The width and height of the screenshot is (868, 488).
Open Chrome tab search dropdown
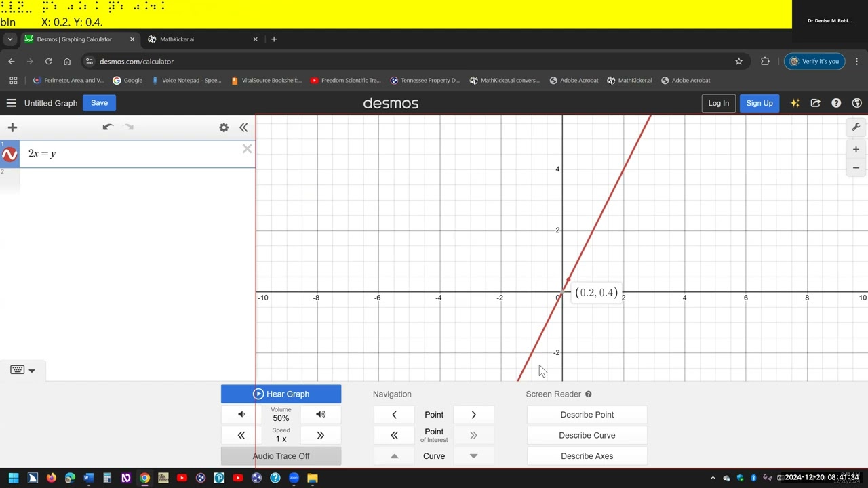pyautogui.click(x=10, y=39)
